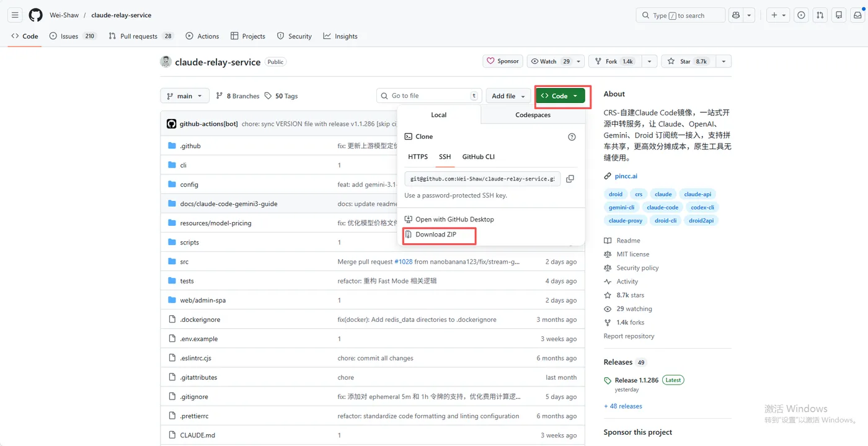Image resolution: width=868 pixels, height=446 pixels.
Task: Click the Wei-Shaw repository owner avatar
Action: [x=166, y=61]
